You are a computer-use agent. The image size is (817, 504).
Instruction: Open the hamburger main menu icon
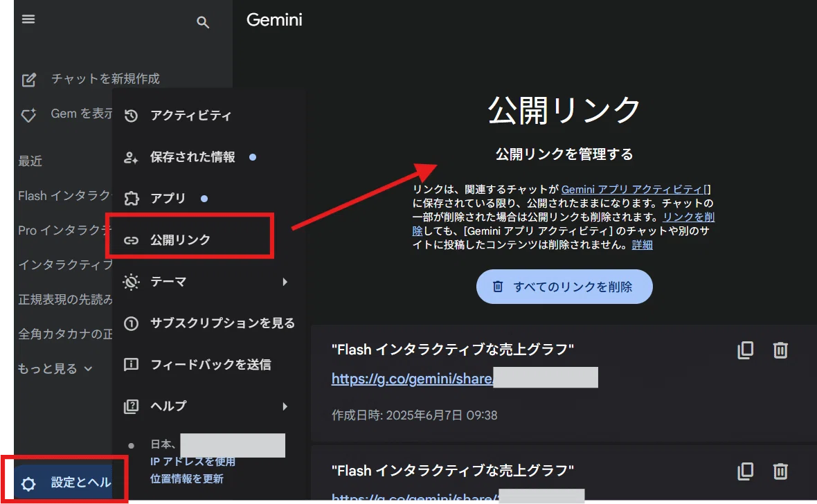(x=28, y=19)
